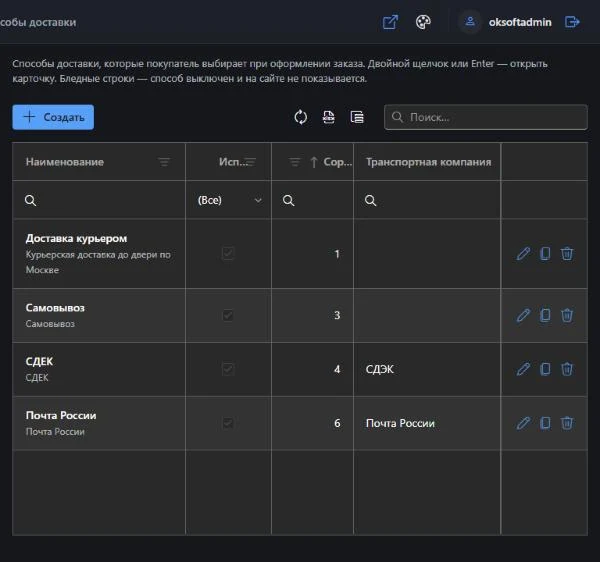Click the Транспортная компания filter field

click(x=427, y=200)
